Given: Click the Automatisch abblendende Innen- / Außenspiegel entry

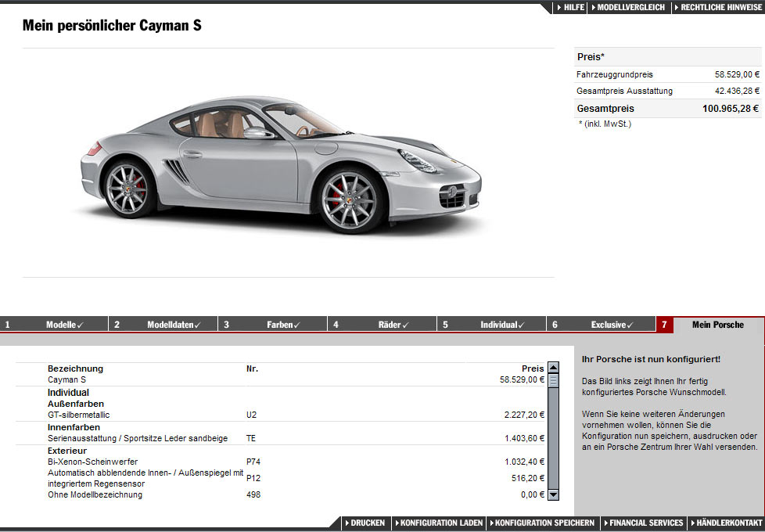Looking at the screenshot, I should (x=145, y=478).
